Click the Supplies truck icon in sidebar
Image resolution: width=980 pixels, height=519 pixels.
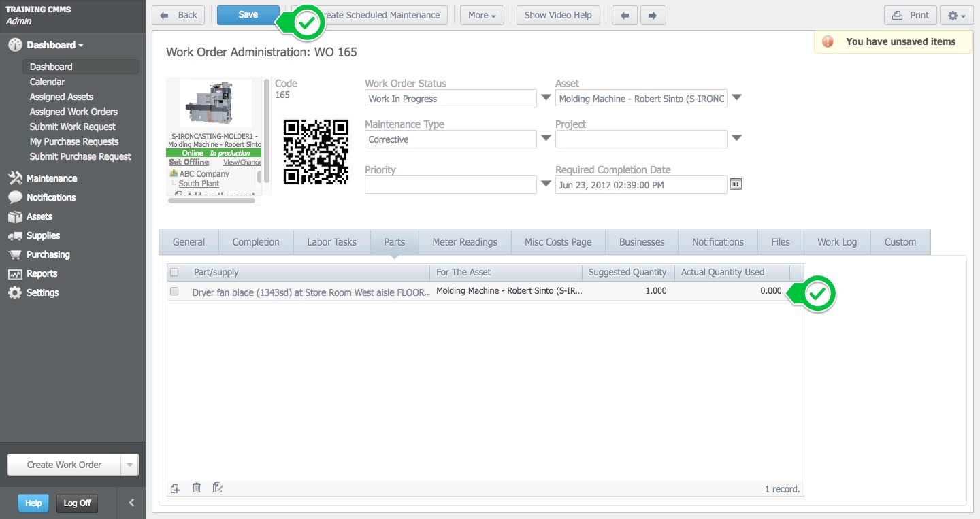pos(15,235)
